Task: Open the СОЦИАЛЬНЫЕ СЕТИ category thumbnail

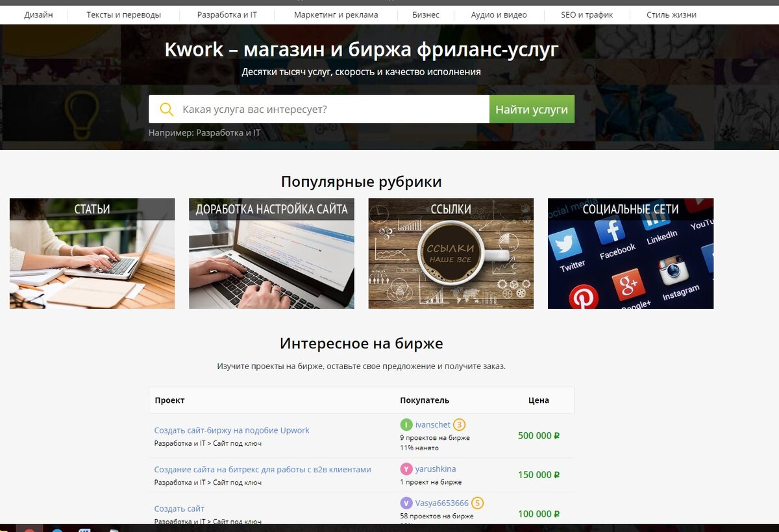Action: pos(630,254)
